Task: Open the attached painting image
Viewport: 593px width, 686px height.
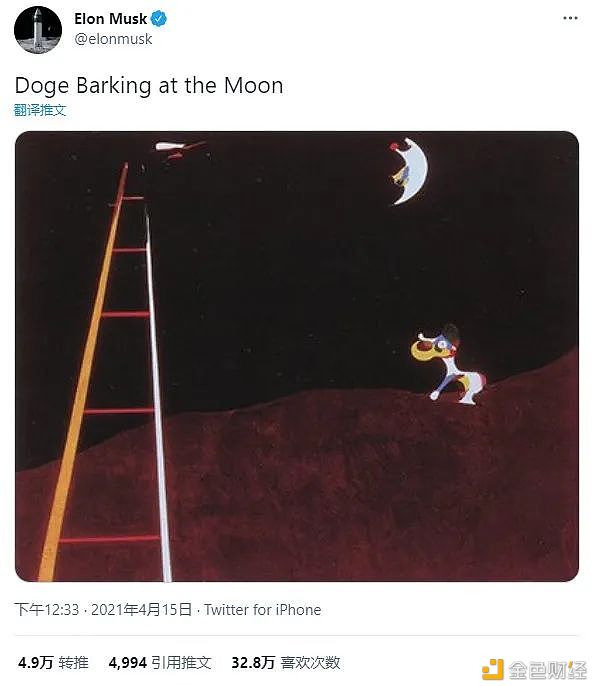Action: [x=297, y=356]
